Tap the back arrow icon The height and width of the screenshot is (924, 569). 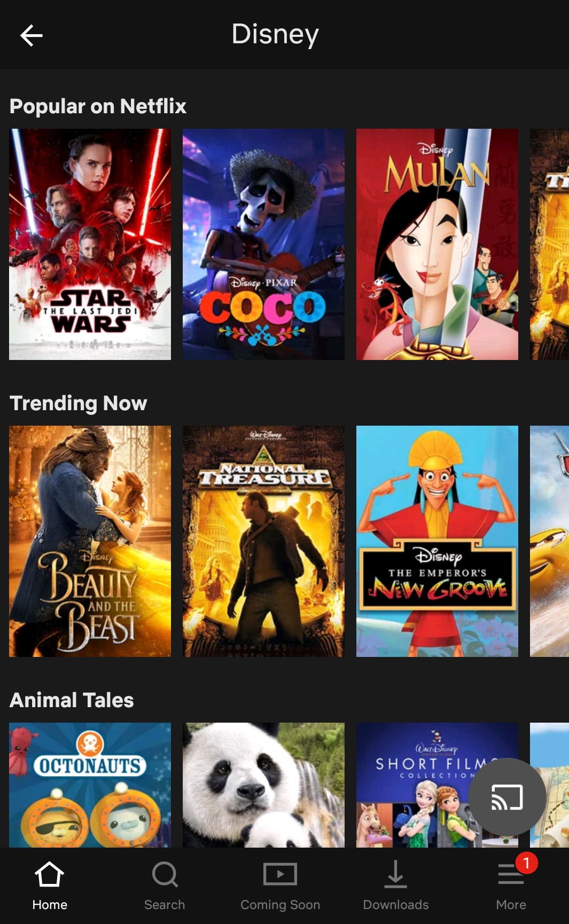click(x=32, y=36)
